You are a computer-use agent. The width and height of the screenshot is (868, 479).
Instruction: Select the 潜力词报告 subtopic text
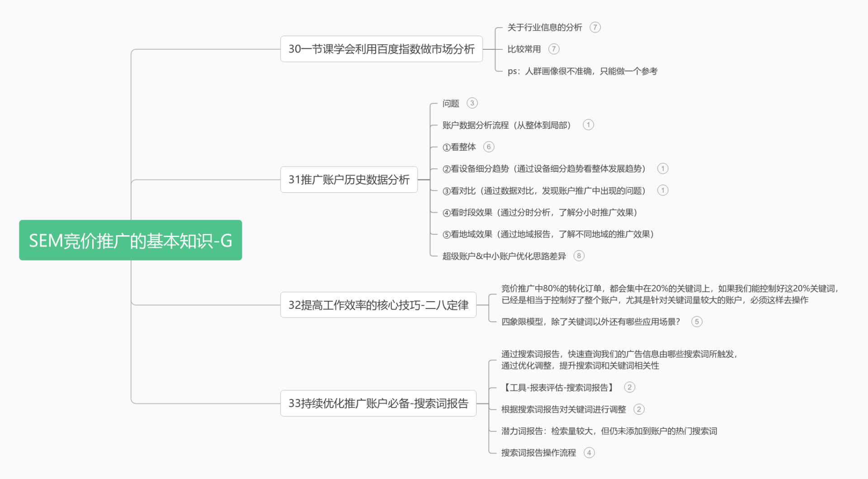(x=609, y=431)
